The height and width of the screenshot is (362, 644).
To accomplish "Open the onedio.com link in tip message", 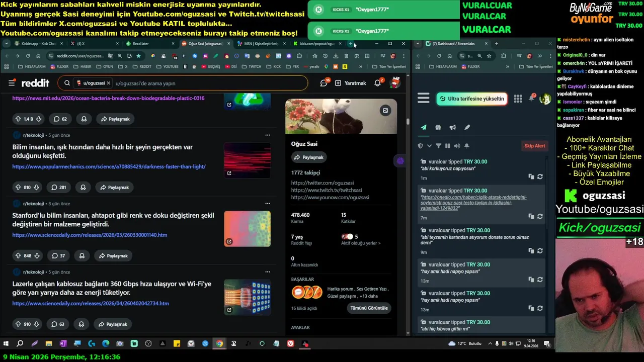I will click(474, 203).
